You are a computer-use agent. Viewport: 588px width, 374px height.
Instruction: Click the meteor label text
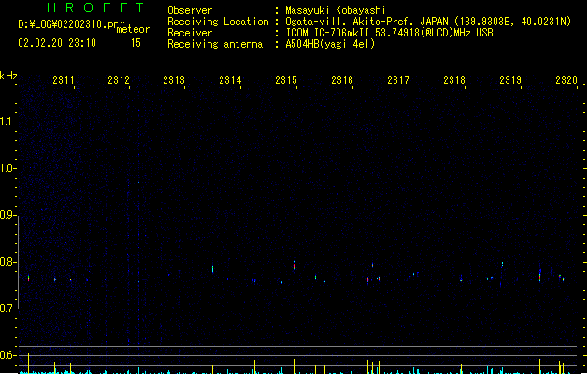pyautogui.click(x=133, y=29)
